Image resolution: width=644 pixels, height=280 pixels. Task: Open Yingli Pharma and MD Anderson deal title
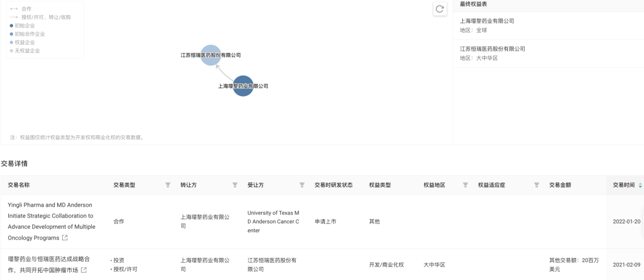51,221
